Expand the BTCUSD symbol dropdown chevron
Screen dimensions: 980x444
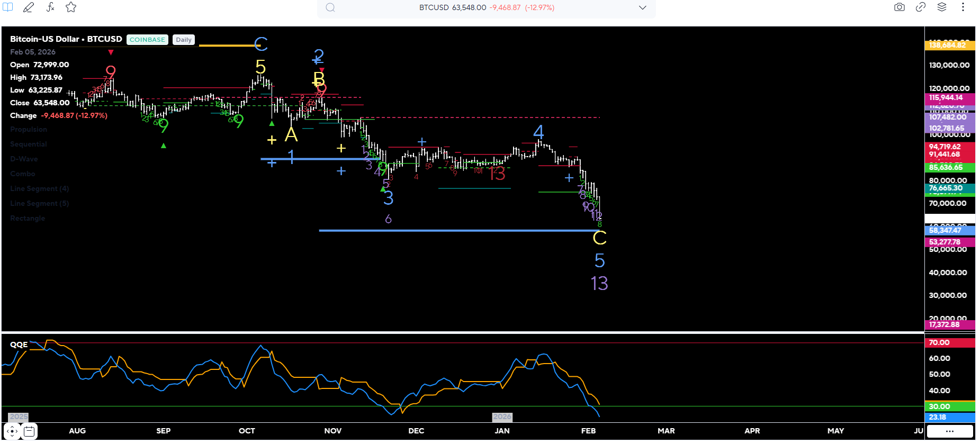click(x=642, y=7)
